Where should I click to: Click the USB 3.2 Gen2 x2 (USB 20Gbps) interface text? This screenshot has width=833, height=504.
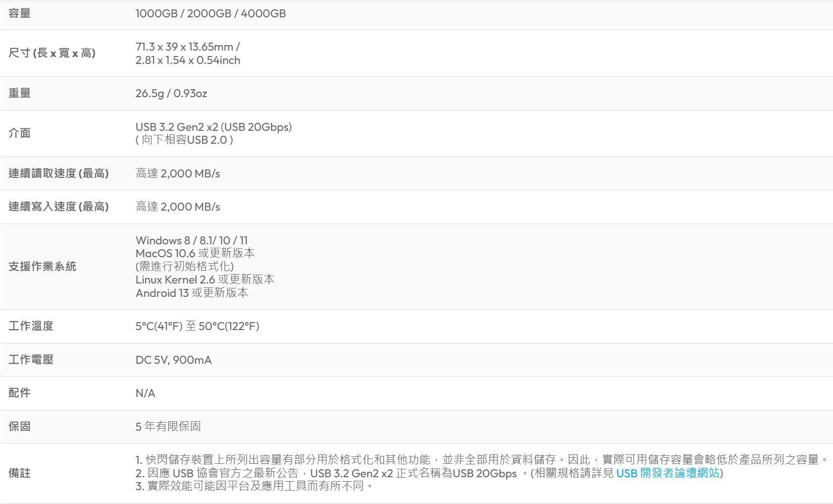214,127
